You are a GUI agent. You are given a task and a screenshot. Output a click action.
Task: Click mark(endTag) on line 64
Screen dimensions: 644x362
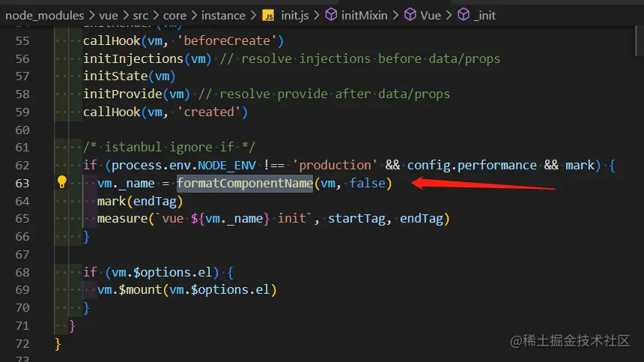[x=139, y=202]
